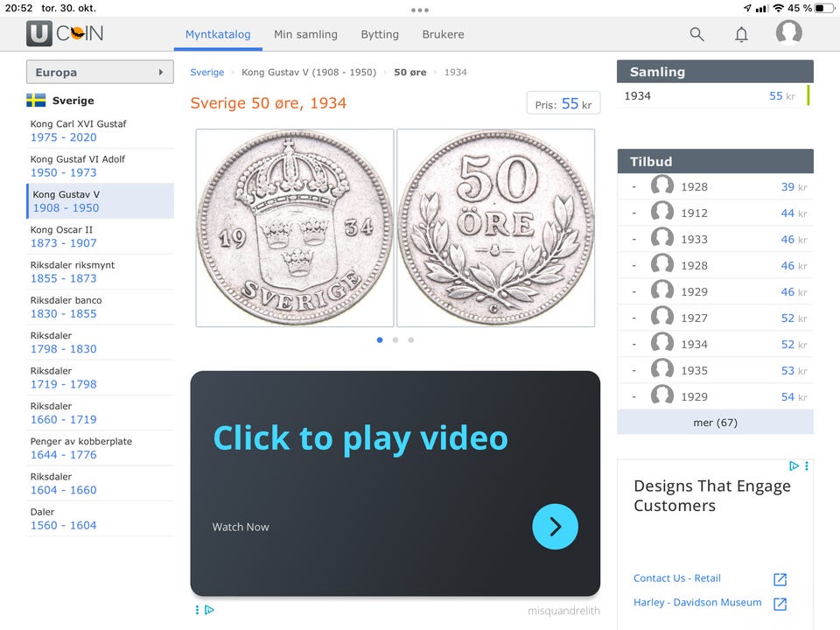Open the Bytting tab
The image size is (840, 630).
[380, 34]
